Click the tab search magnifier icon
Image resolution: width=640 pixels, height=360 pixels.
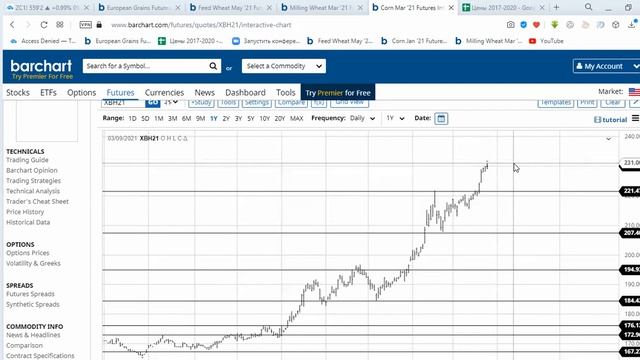(588, 7)
